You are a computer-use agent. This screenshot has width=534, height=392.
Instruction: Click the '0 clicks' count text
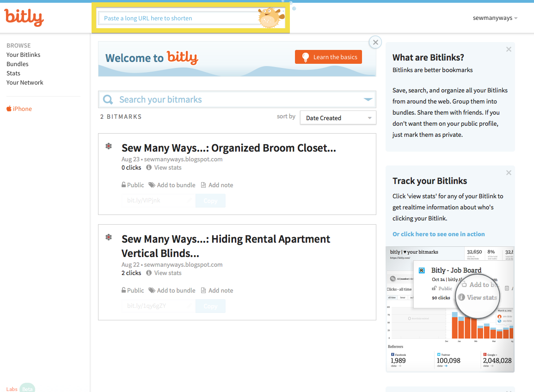coord(131,167)
